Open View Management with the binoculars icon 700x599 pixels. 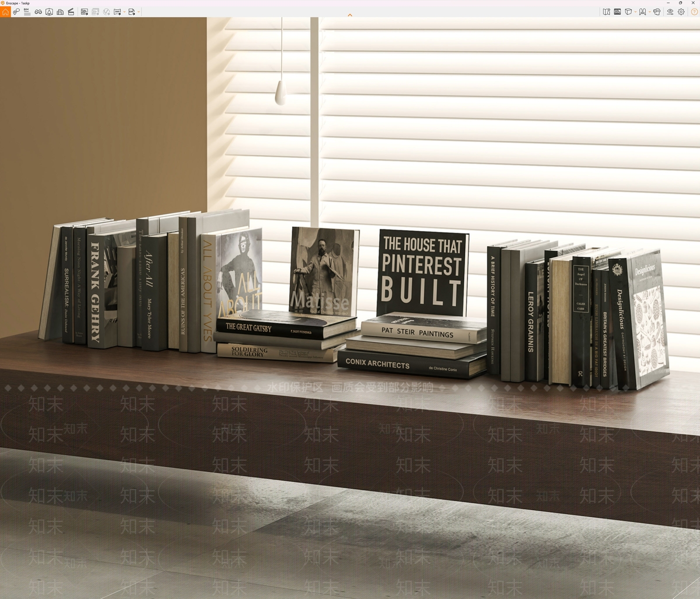point(38,12)
